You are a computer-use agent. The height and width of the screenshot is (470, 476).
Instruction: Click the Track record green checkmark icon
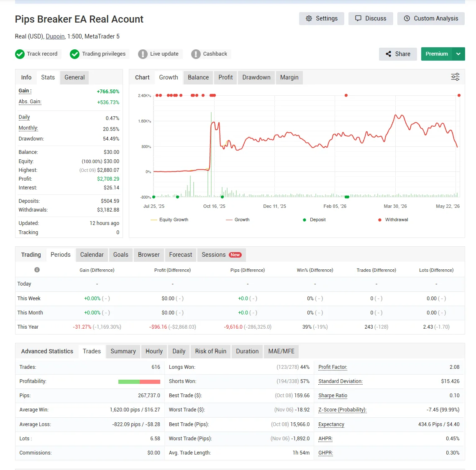[20, 54]
